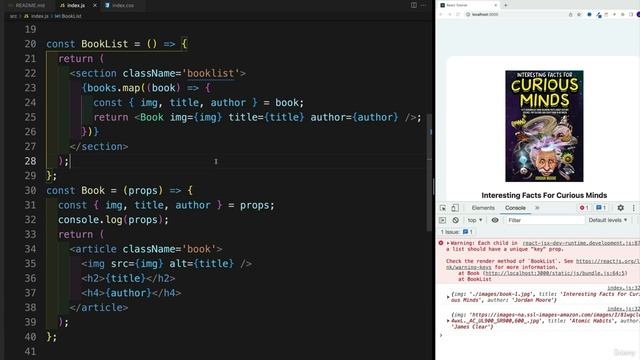Close the React Tutorial browser tab
640x360 pixels.
(x=496, y=5)
